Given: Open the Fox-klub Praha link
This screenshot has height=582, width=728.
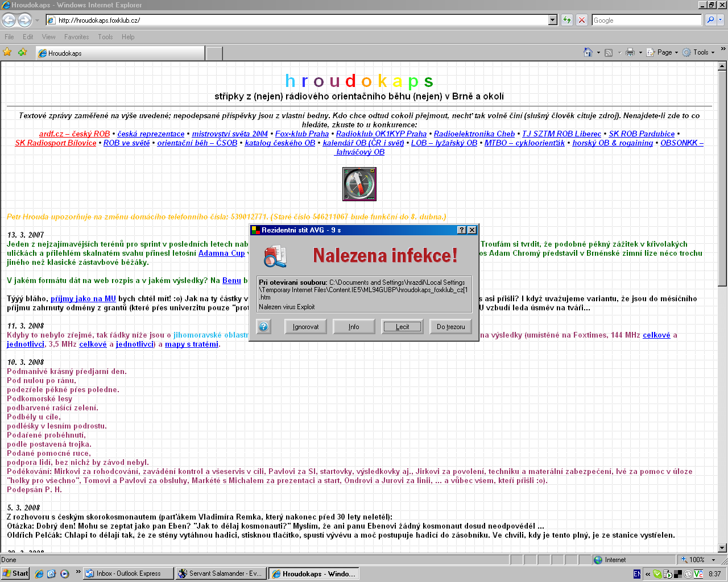Looking at the screenshot, I should [x=302, y=134].
